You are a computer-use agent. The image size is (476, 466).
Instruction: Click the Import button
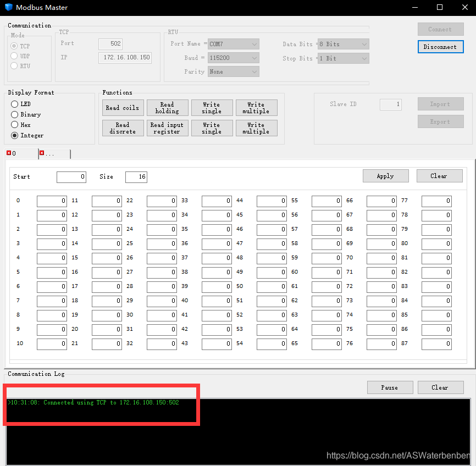pos(440,104)
